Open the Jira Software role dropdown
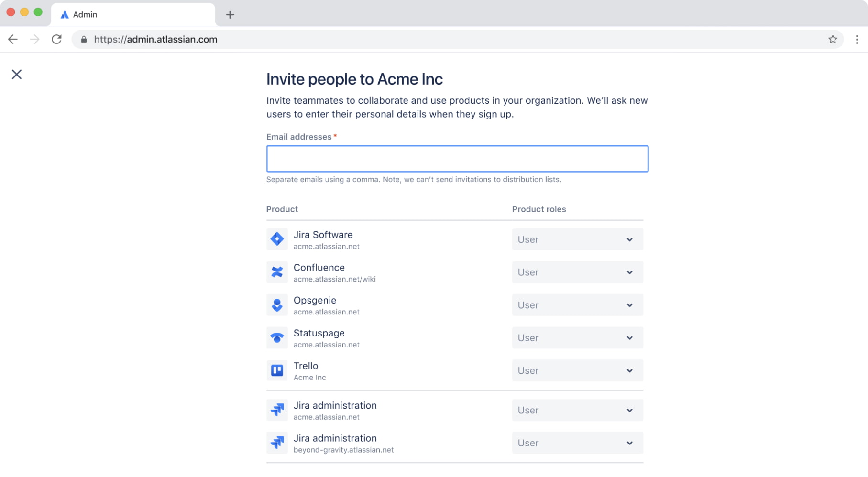This screenshot has width=868, height=477. pos(577,239)
